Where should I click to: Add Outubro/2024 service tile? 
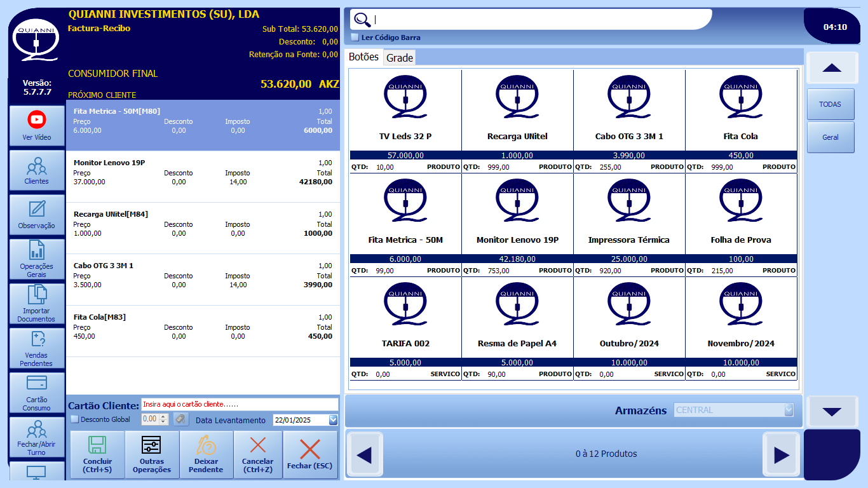(629, 328)
